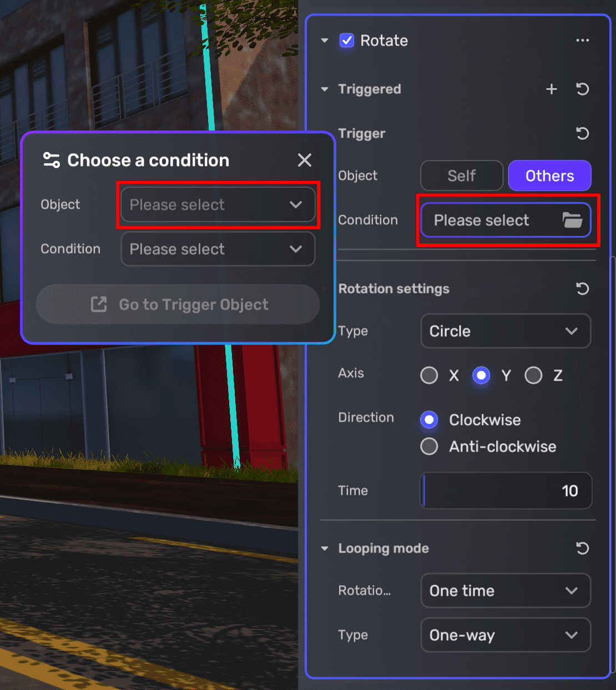The image size is (616, 690).
Task: Click the three-dot menu beside Rotate
Action: point(582,40)
